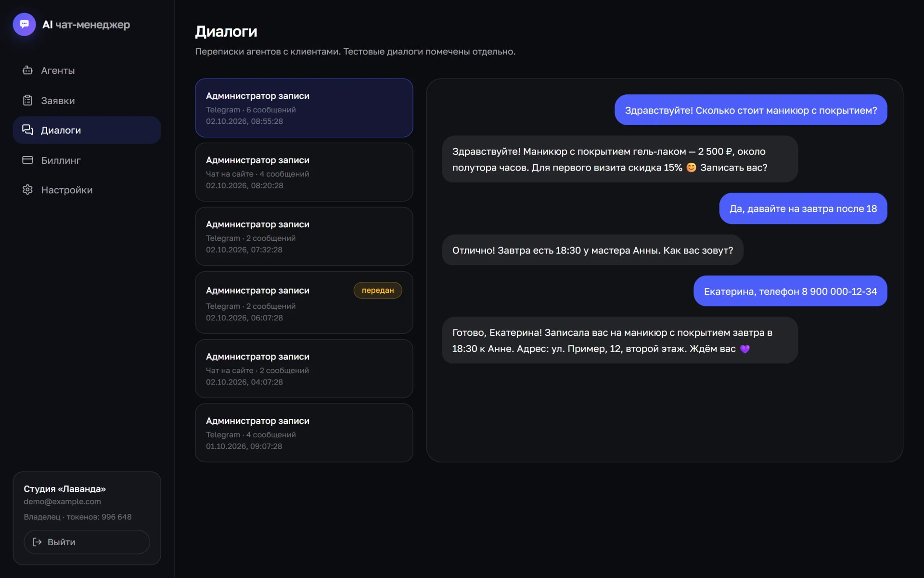This screenshot has height=578, width=924.
Task: Click the demo@example.com email text
Action: pyautogui.click(x=62, y=501)
